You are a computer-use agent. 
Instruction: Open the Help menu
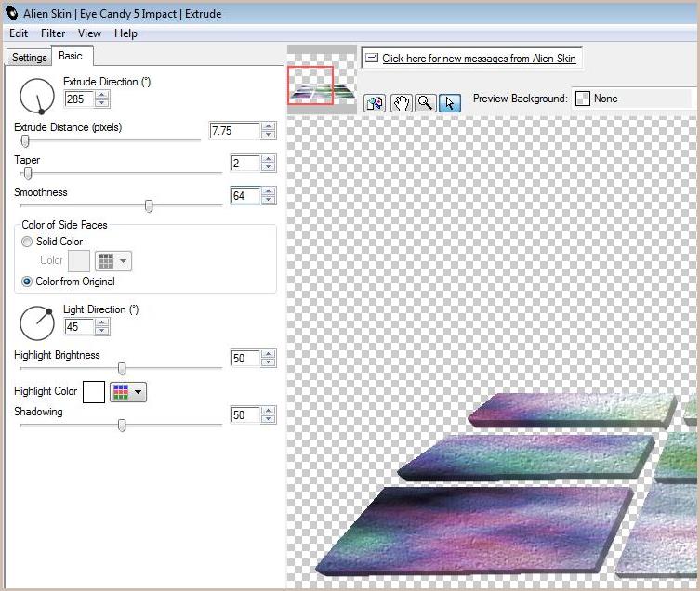point(125,33)
